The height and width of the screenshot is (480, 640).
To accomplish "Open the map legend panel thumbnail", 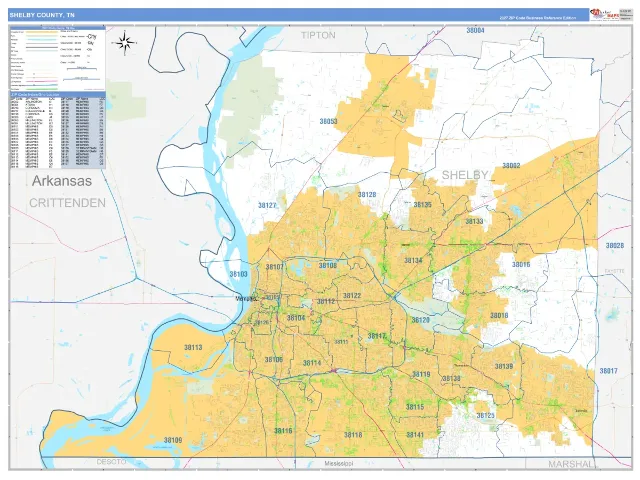I will coord(57,58).
